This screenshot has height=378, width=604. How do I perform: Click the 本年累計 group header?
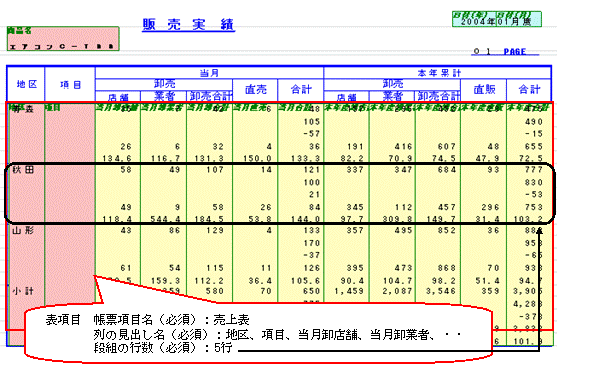tap(439, 73)
